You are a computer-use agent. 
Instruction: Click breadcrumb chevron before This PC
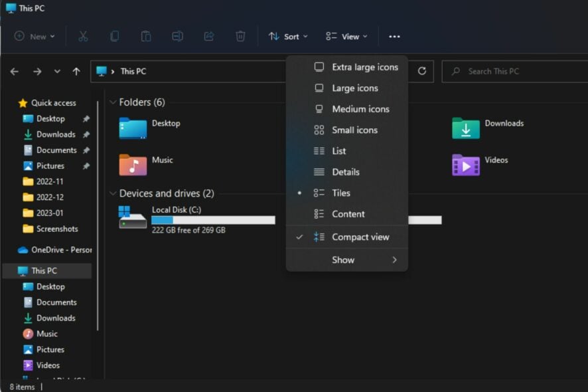click(113, 71)
